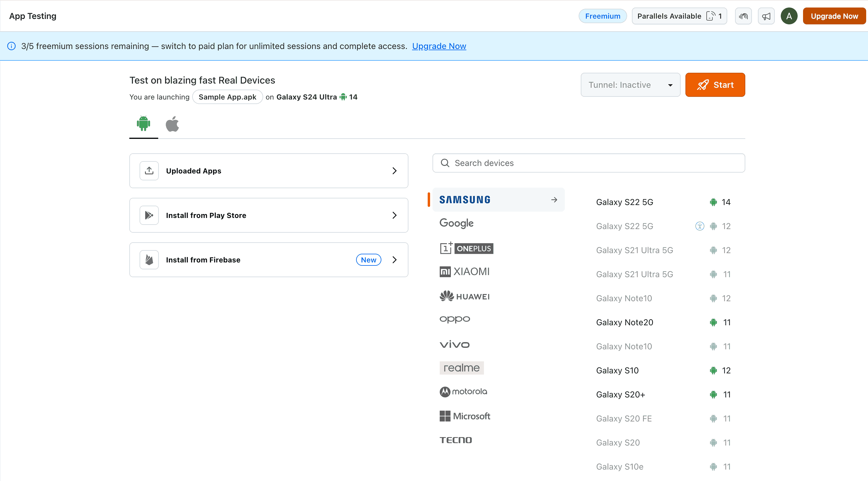Click Android icon beside Galaxy S24 Ultra

pyautogui.click(x=343, y=97)
